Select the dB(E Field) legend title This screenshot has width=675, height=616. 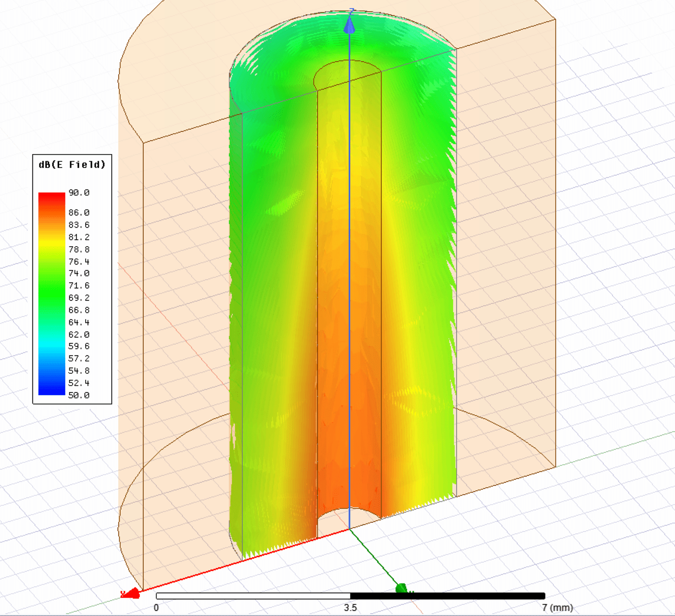point(72,165)
